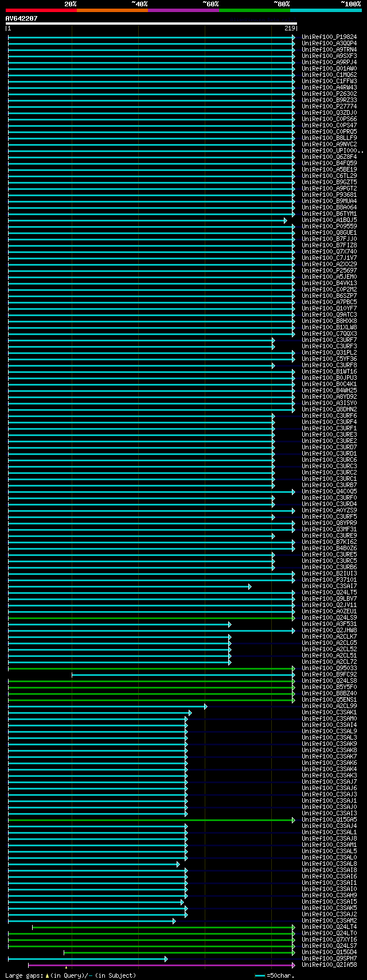
Task: Select UniRef100_A1BQJ5 label
Action: pos(329,220)
